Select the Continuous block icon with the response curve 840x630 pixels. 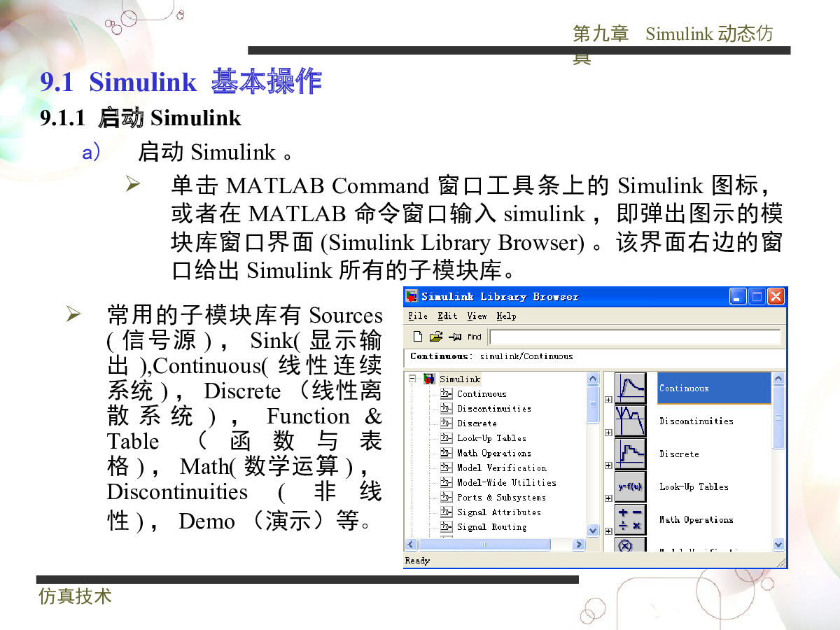point(630,388)
